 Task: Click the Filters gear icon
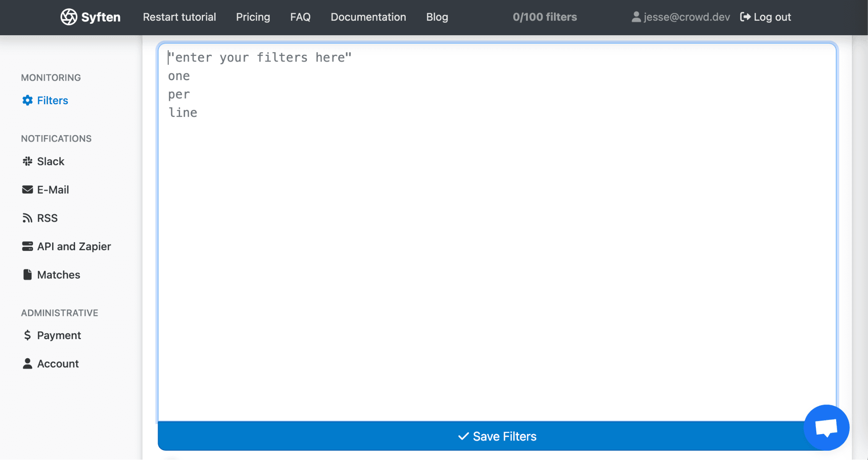[x=28, y=100]
